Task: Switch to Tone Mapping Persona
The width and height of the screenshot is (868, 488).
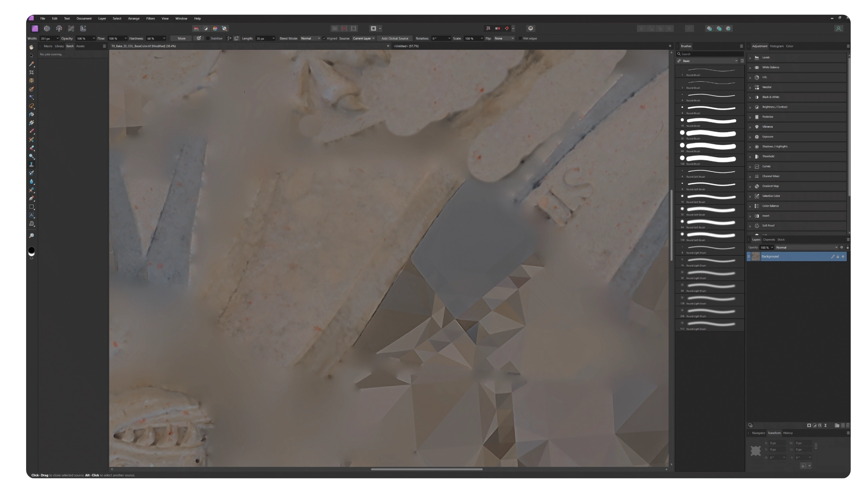Action: [71, 28]
